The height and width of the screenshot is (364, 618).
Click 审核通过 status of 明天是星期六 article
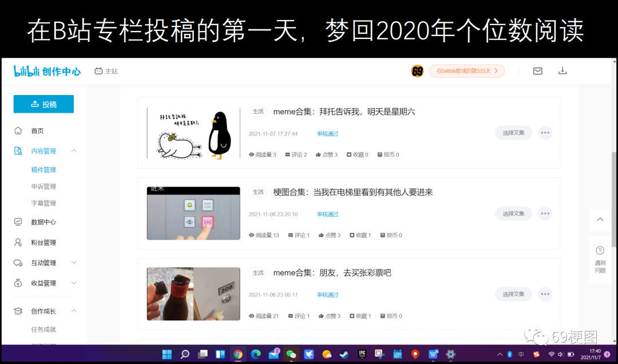[x=327, y=134]
